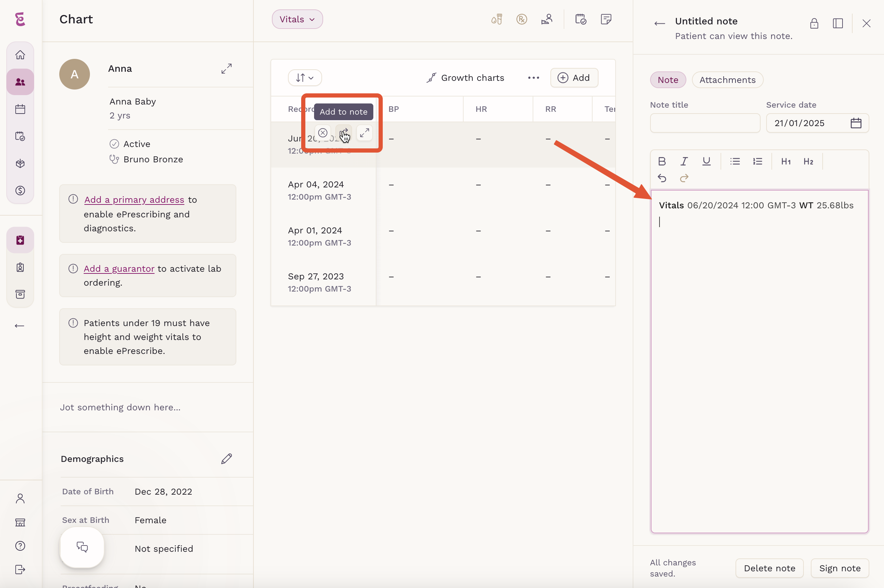
Task: Open the Calendar sidebar icon
Action: coord(20,109)
